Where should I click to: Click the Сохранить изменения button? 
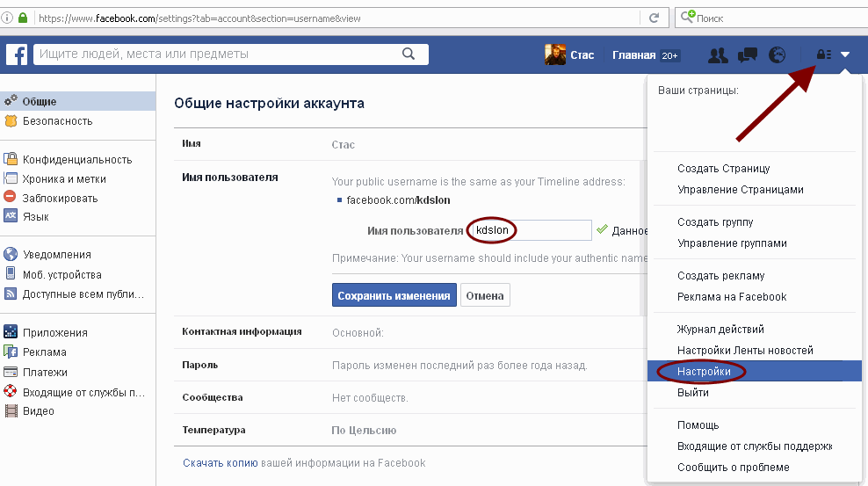(x=394, y=295)
